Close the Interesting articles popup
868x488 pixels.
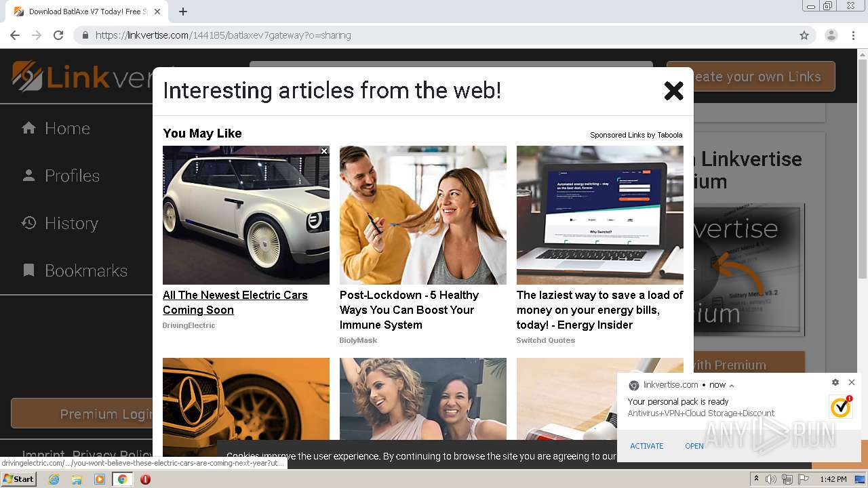[673, 90]
